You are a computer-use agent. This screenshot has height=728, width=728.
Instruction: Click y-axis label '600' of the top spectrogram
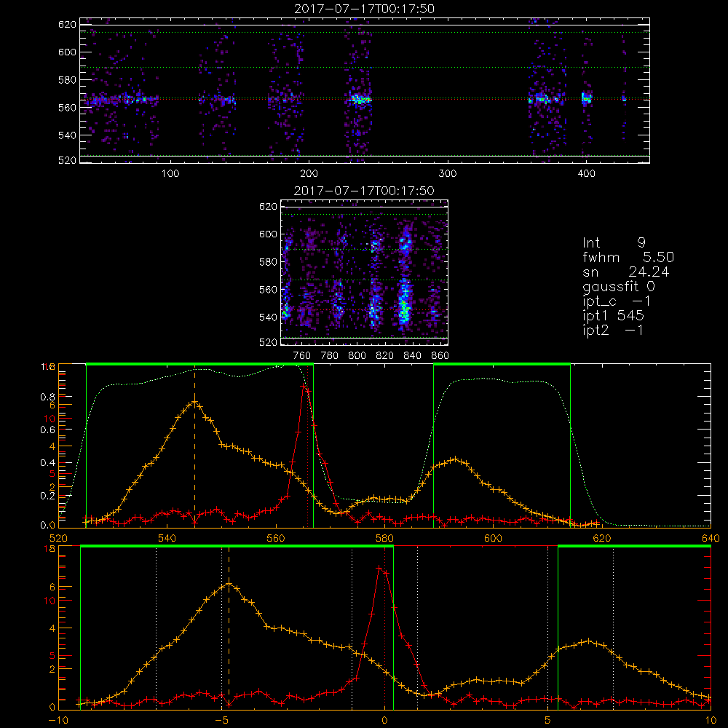(x=67, y=52)
